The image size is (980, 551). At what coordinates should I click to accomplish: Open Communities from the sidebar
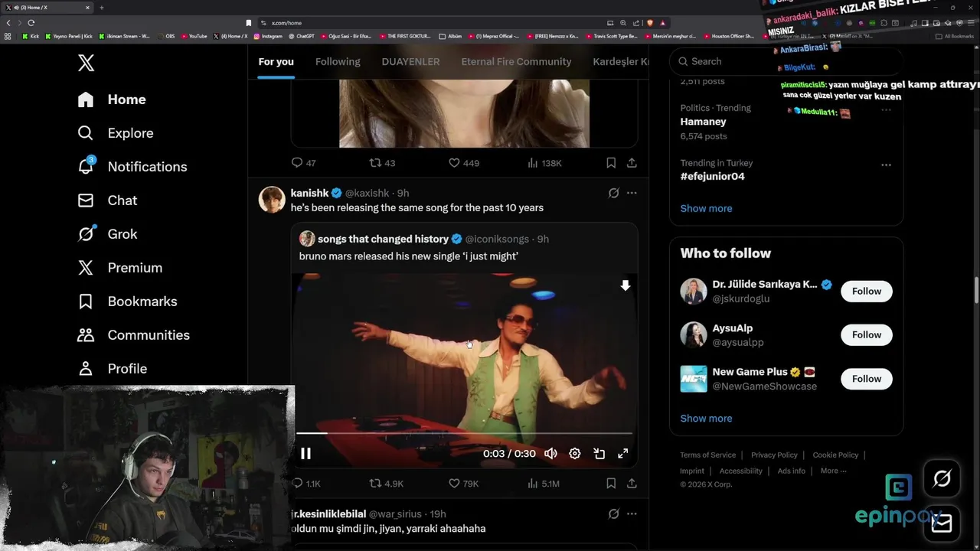[x=133, y=335]
